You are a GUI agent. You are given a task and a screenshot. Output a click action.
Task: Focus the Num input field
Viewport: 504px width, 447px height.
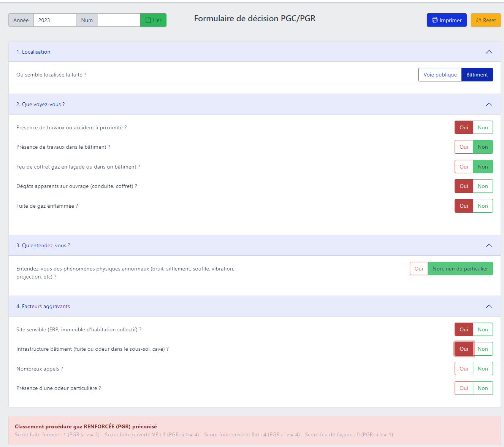point(119,20)
